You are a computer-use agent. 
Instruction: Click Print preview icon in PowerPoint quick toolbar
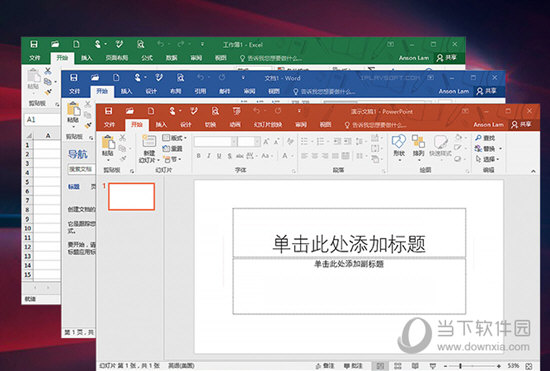coord(215,111)
